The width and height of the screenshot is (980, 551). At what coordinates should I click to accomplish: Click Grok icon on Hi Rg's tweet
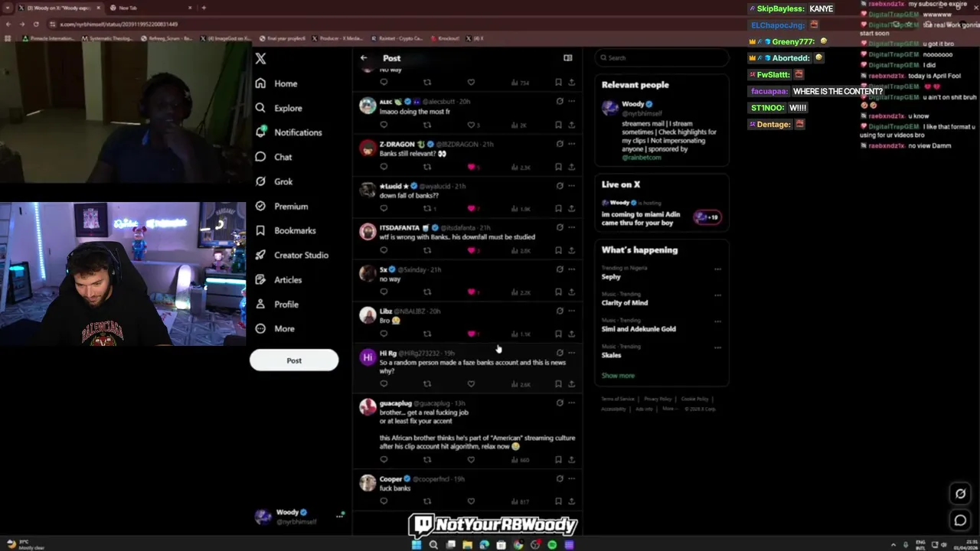(x=560, y=353)
